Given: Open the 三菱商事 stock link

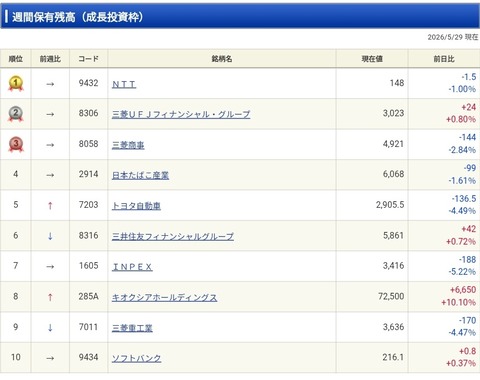Looking at the screenshot, I should (x=128, y=145).
